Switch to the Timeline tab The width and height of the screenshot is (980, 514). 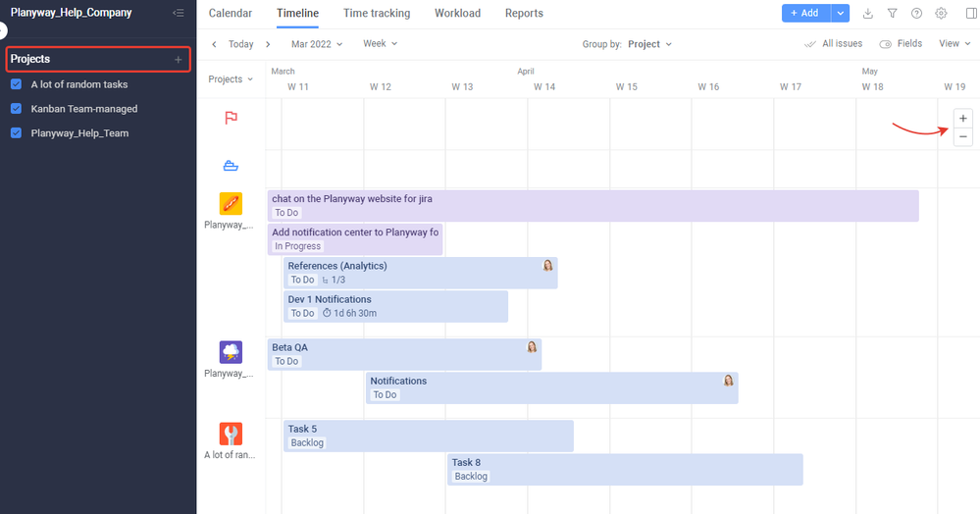(297, 13)
